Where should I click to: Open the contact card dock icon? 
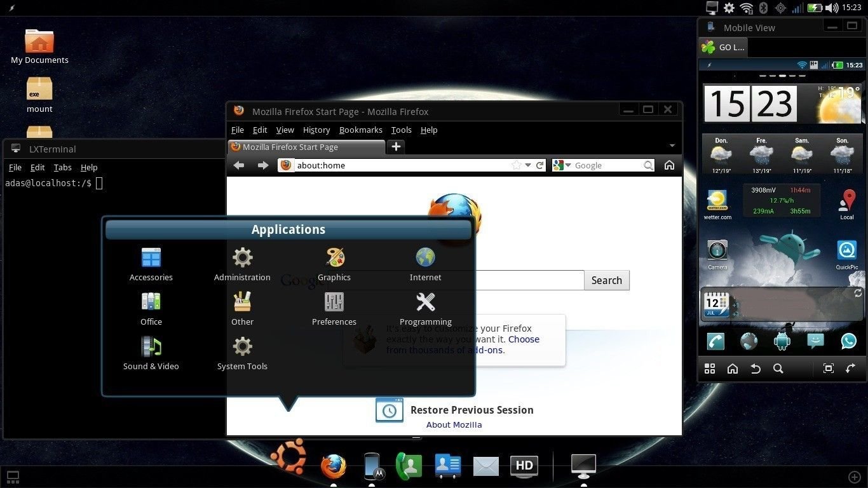[447, 466]
